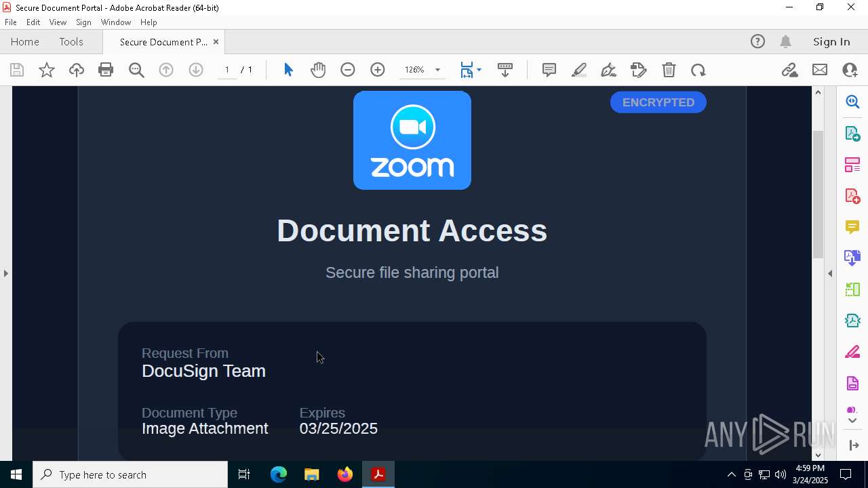This screenshot has width=868, height=488.
Task: Open Firefox from taskbar
Action: click(x=345, y=474)
